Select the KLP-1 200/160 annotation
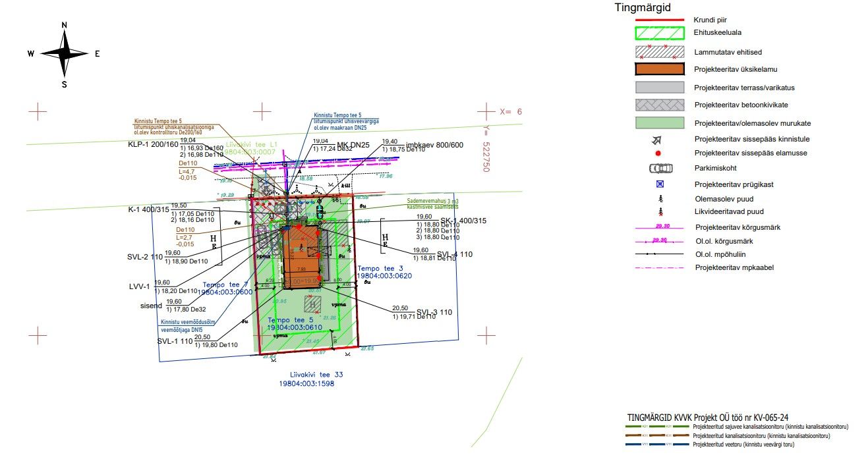 (x=153, y=144)
